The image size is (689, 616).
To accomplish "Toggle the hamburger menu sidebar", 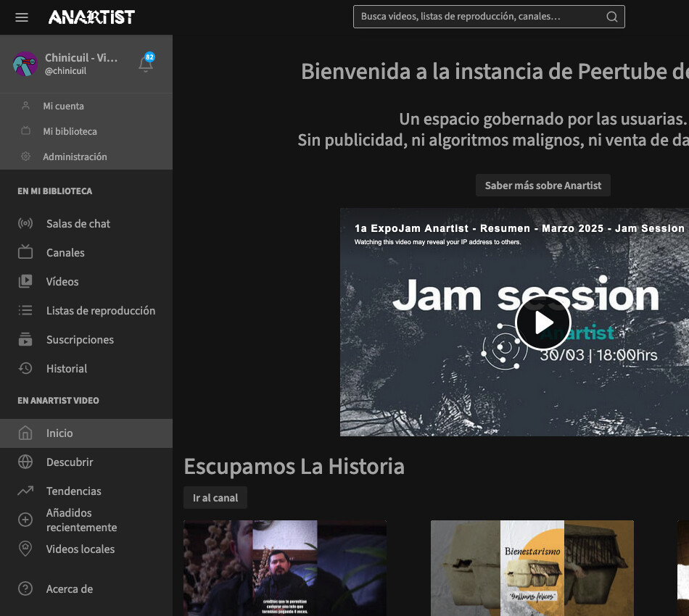I will [22, 17].
